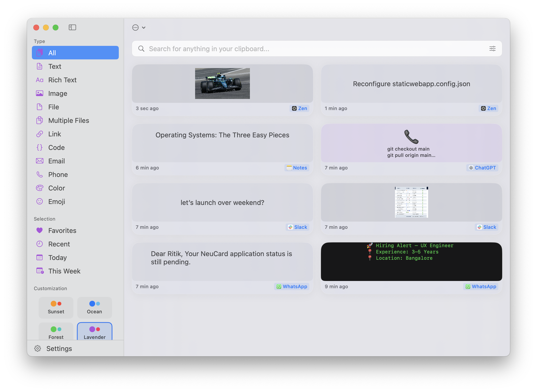
Task: Open the F1 car image clip
Action: click(x=222, y=84)
